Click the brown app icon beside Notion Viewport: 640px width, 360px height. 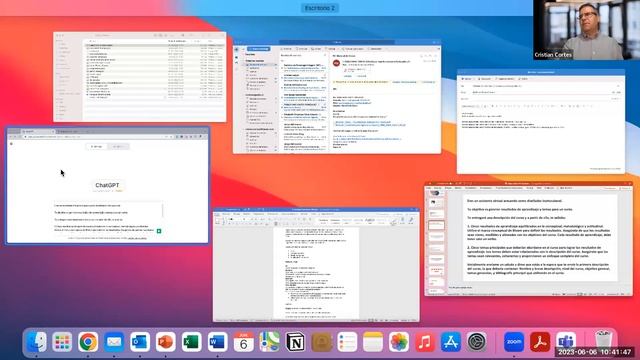pos(322,342)
